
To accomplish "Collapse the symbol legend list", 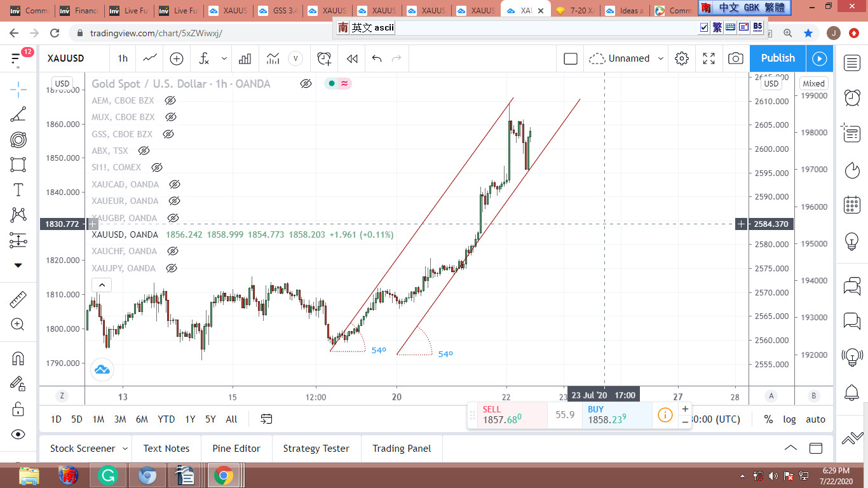I will pyautogui.click(x=101, y=285).
